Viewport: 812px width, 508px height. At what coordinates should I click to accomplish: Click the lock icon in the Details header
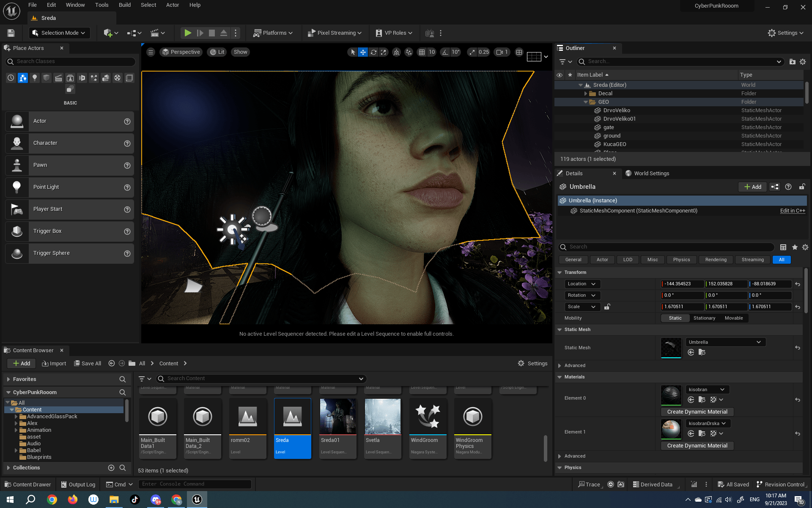click(802, 187)
